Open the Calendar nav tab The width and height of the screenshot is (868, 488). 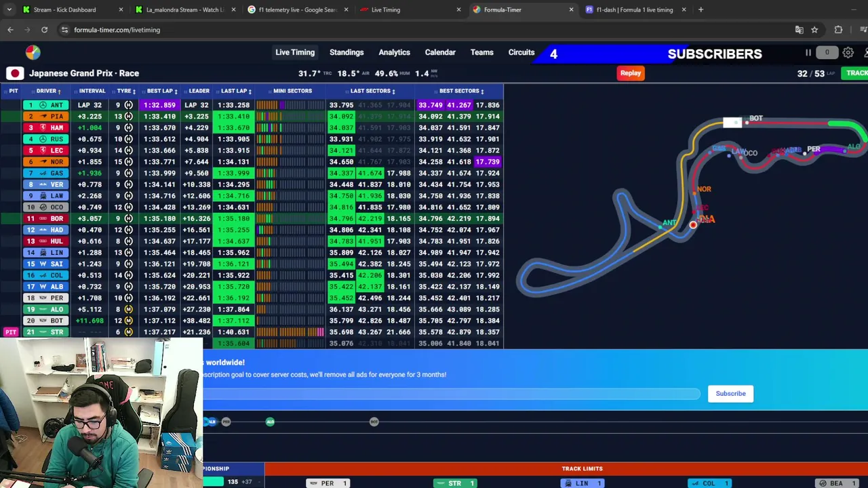(x=440, y=52)
